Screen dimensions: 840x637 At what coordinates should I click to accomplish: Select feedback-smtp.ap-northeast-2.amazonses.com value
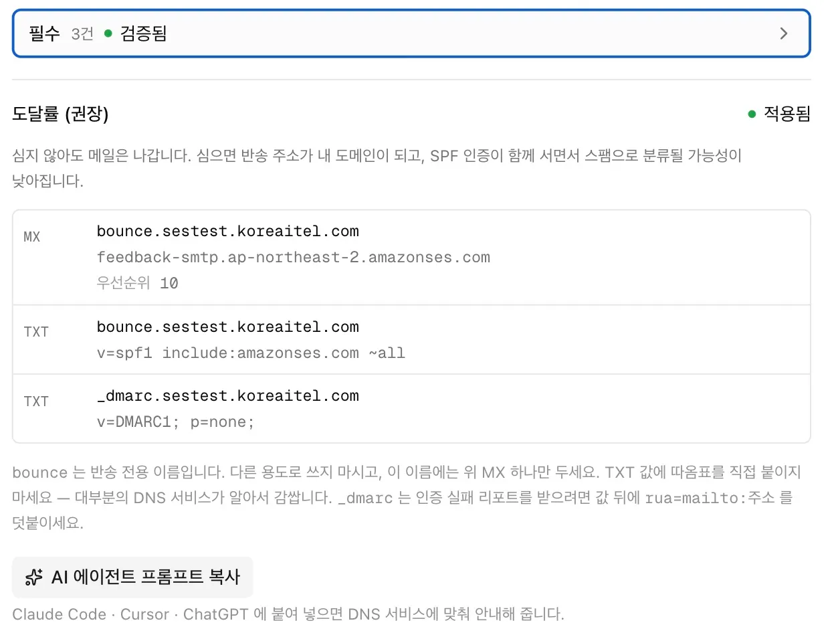pos(293,258)
